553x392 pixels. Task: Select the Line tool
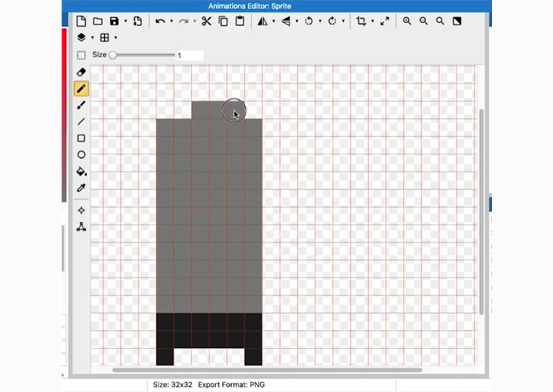pos(81,122)
